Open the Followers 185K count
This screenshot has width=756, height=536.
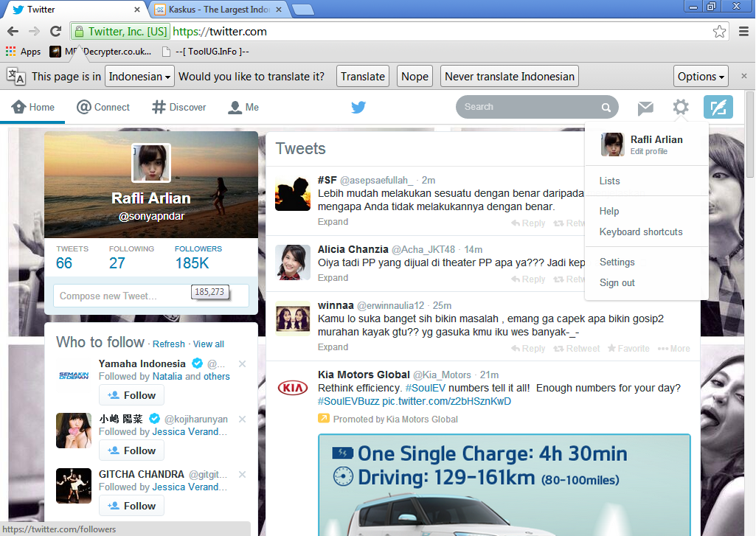click(x=198, y=258)
